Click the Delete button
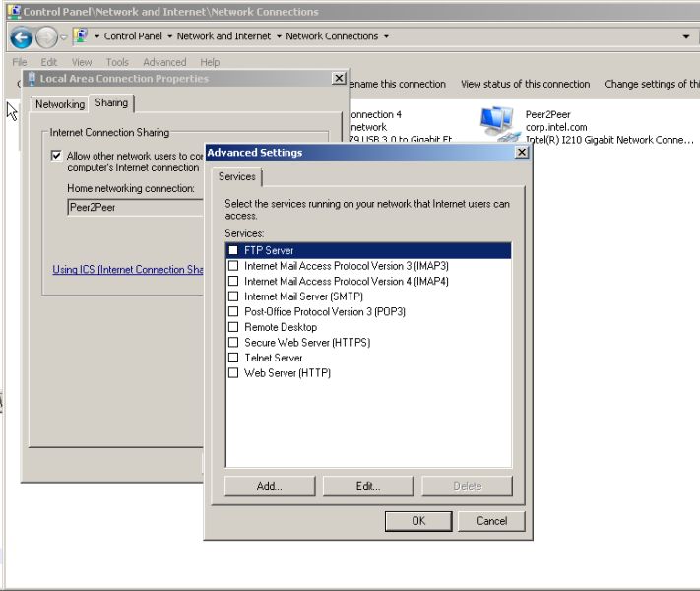Viewport: 700px width, 591px height. pyautogui.click(x=467, y=486)
